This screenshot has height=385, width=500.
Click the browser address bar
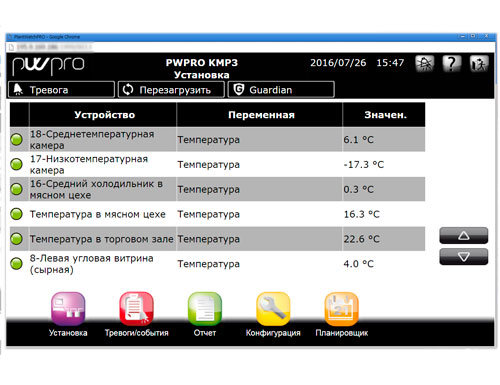[x=250, y=47]
